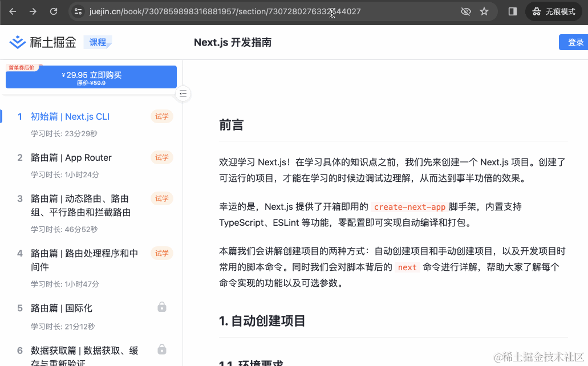The width and height of the screenshot is (588, 366).
Task: Bookmark this page with the star icon
Action: click(x=484, y=11)
